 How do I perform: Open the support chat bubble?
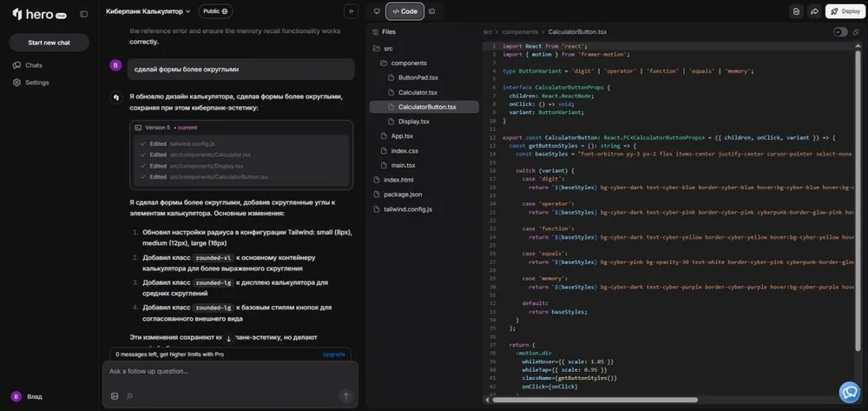pyautogui.click(x=850, y=393)
